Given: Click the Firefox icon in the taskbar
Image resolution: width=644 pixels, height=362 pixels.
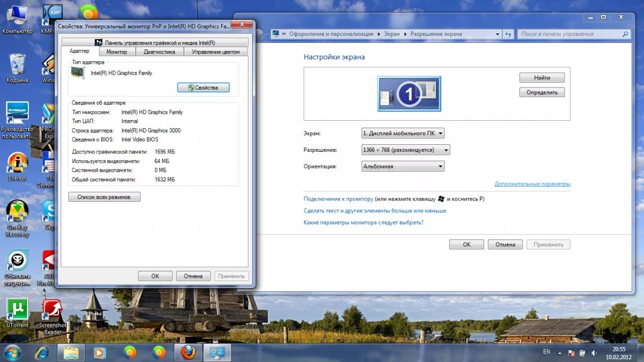Looking at the screenshot, I should pos(188,352).
